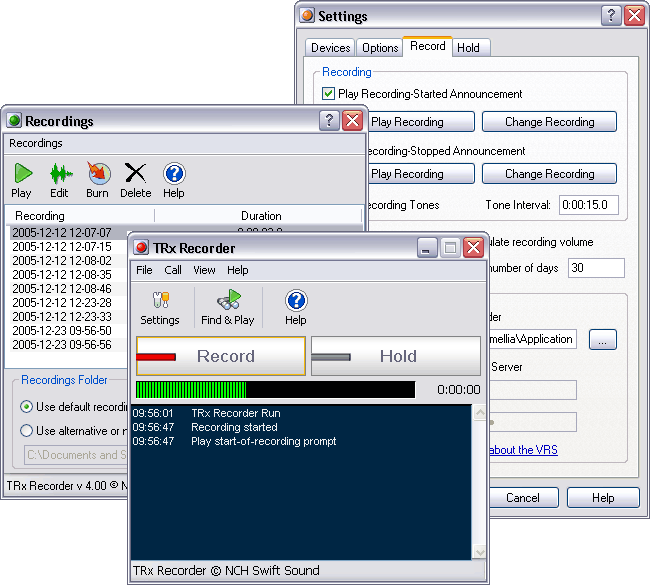Select recording 2005-12-12 12-07-15

tap(62, 247)
